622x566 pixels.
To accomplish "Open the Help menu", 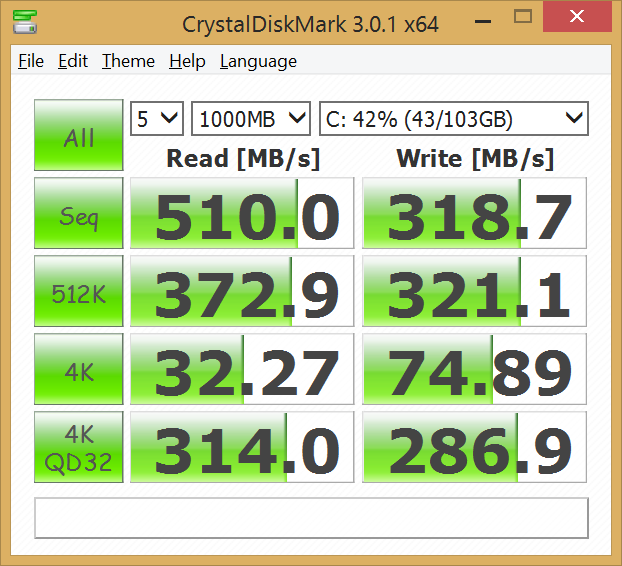I will (x=187, y=61).
